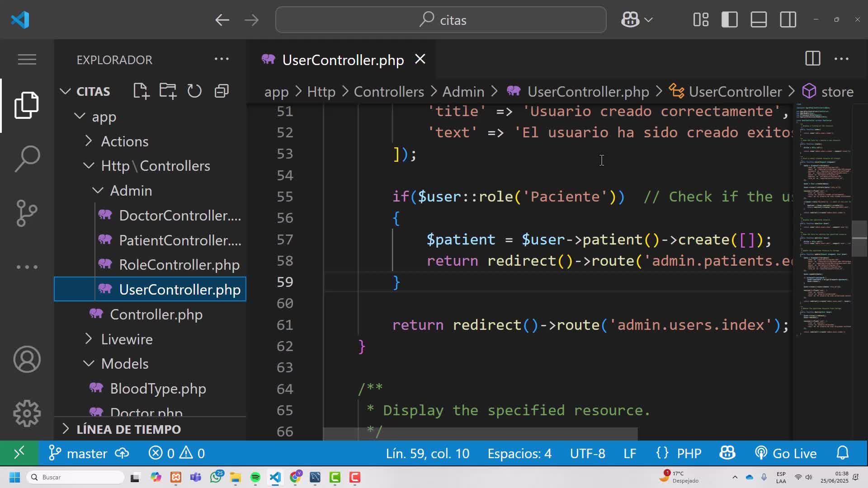The height and width of the screenshot is (488, 868).
Task: Click Lín. 59, col. 10 position indicator
Action: [427, 453]
